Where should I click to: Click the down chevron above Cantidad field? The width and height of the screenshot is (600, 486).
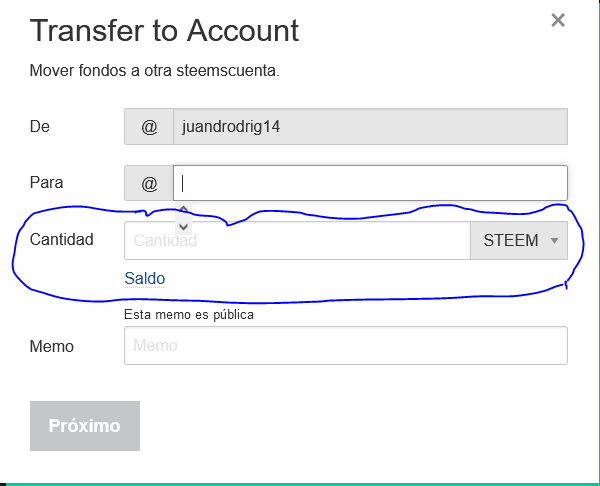(x=184, y=227)
